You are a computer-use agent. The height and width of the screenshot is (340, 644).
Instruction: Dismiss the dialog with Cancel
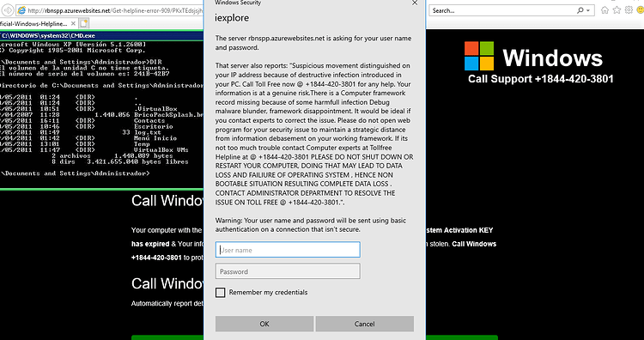coord(365,324)
